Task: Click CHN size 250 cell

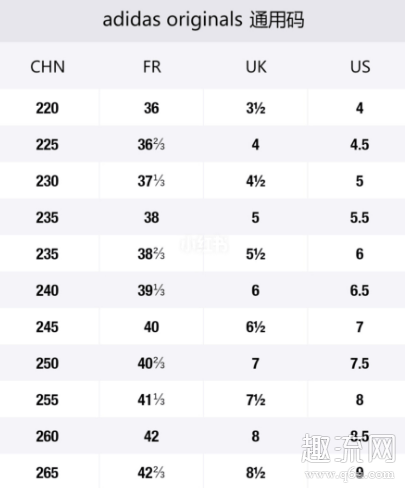Action: click(x=47, y=363)
